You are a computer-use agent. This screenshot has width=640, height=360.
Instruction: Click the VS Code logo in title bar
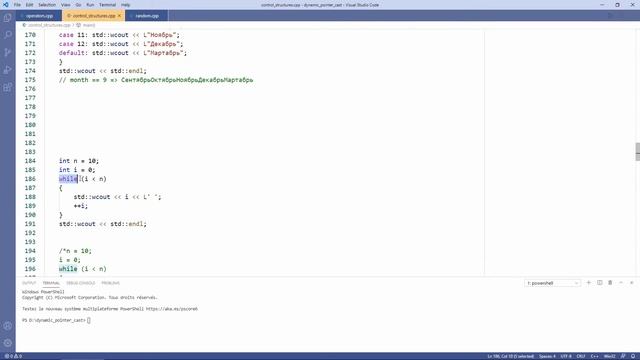pos(5,5)
